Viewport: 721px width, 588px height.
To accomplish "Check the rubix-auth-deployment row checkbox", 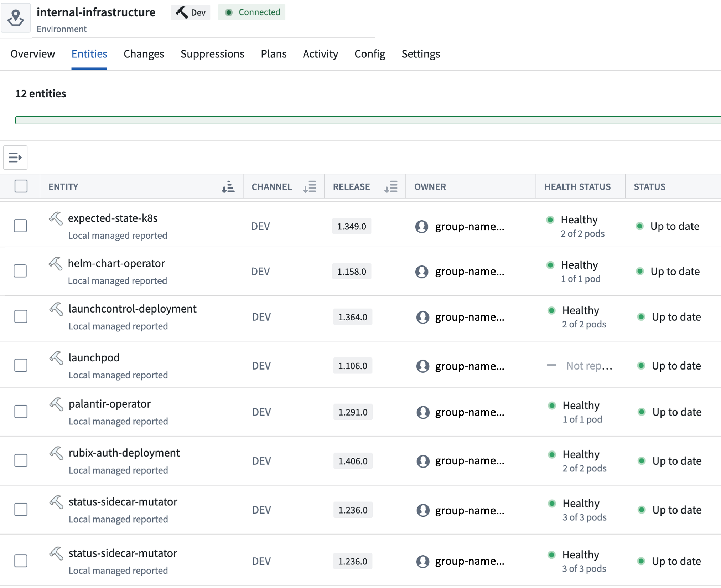I will point(21,460).
